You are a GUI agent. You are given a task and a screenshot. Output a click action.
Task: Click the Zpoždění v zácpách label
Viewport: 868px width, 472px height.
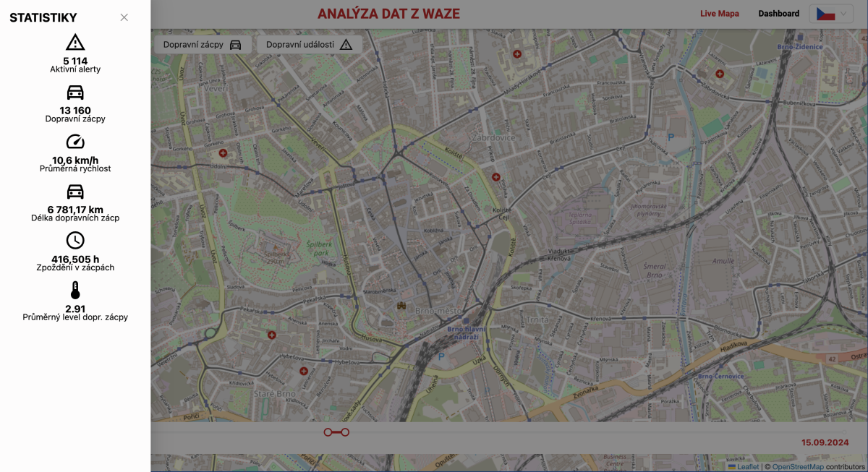point(75,267)
